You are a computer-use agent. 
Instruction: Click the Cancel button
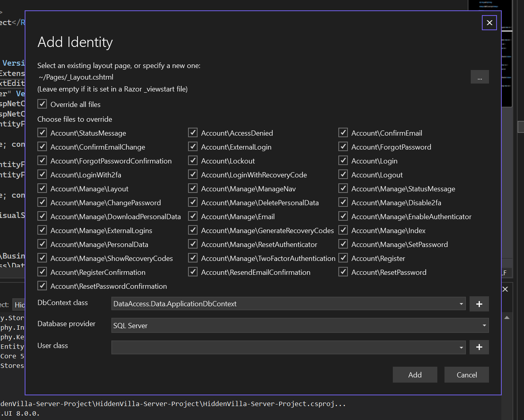pos(467,375)
